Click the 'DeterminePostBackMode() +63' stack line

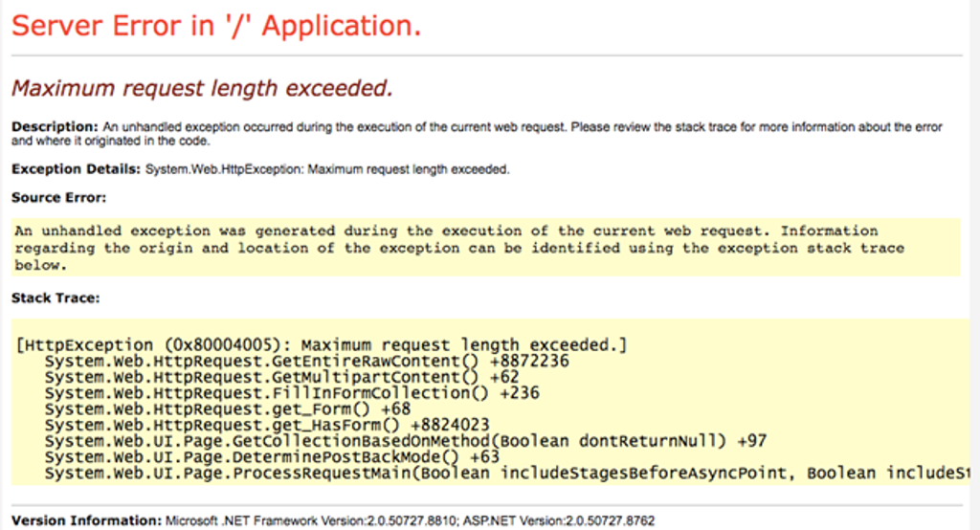point(272,457)
